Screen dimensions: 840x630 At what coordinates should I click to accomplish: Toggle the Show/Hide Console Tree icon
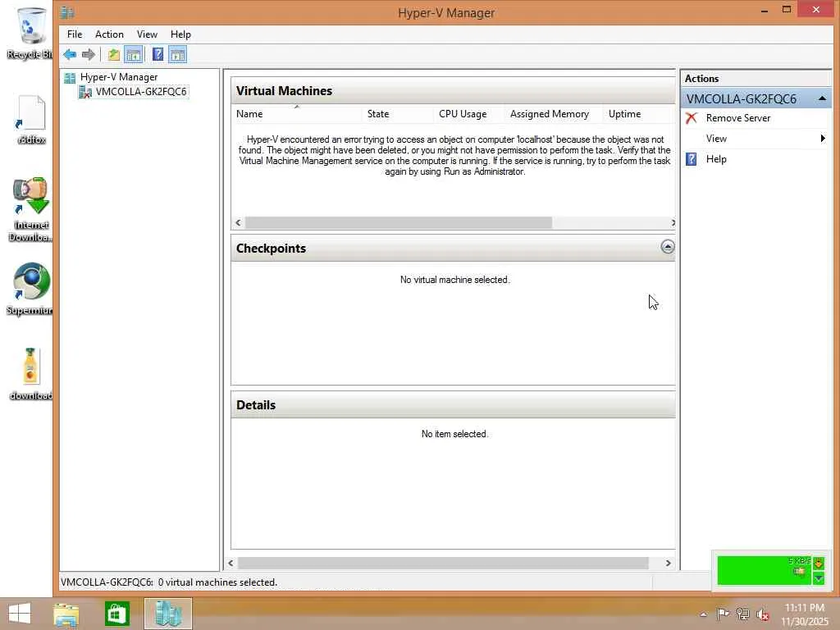[134, 55]
